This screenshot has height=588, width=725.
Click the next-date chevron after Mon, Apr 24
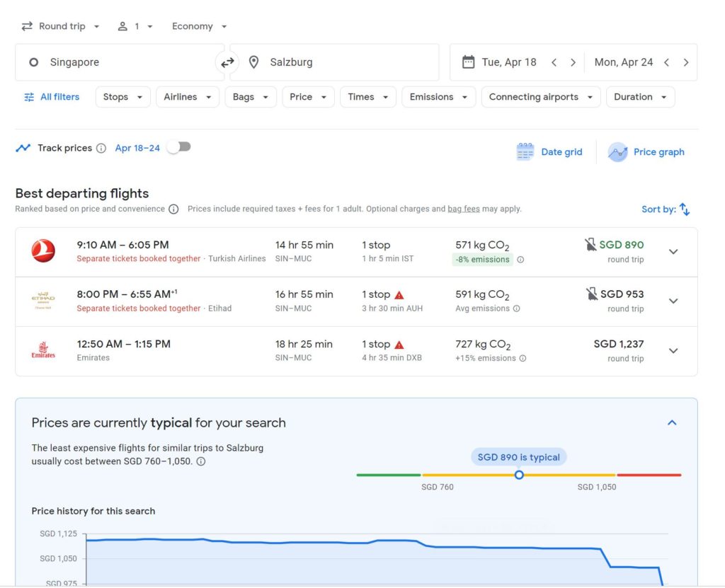pyautogui.click(x=685, y=62)
